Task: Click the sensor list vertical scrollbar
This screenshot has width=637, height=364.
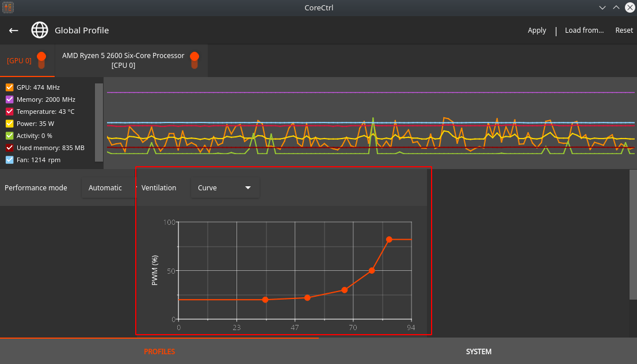Action: point(99,122)
